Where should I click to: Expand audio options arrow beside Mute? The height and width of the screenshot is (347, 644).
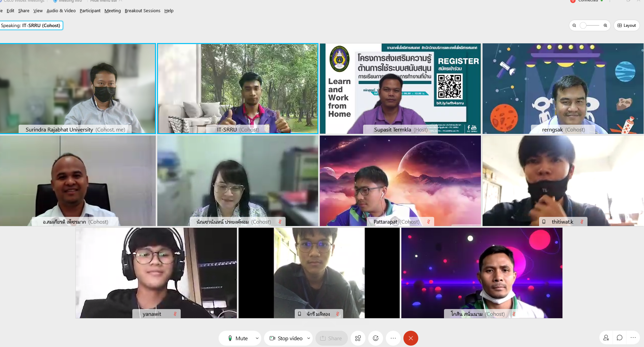tap(257, 338)
